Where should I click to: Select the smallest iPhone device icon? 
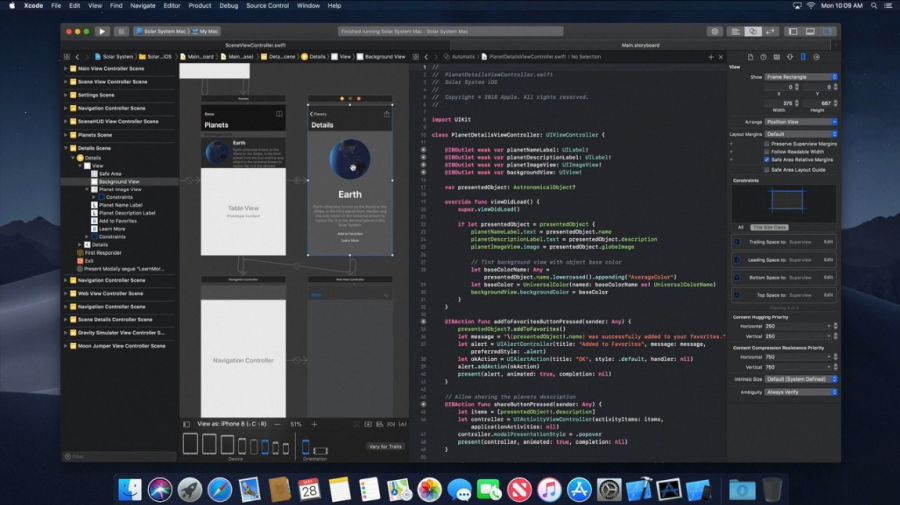[x=286, y=448]
